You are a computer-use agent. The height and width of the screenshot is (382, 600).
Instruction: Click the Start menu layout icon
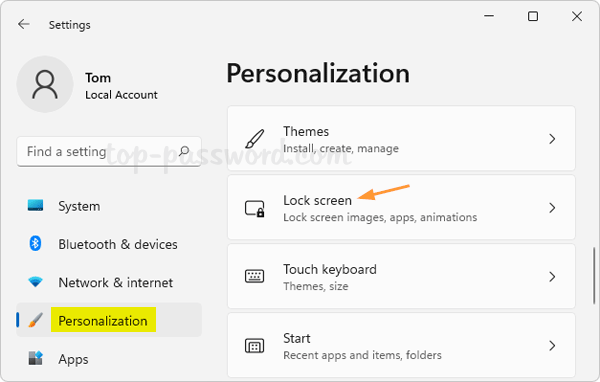click(x=254, y=346)
